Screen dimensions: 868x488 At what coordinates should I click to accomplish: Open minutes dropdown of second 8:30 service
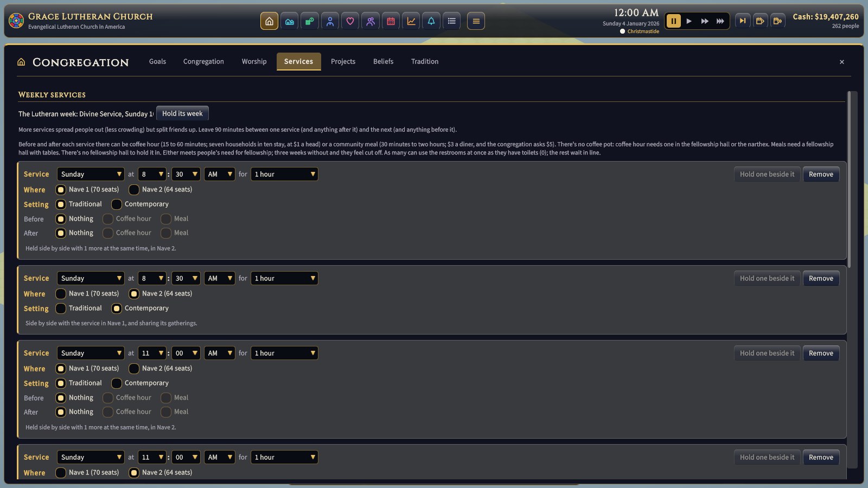click(x=186, y=278)
